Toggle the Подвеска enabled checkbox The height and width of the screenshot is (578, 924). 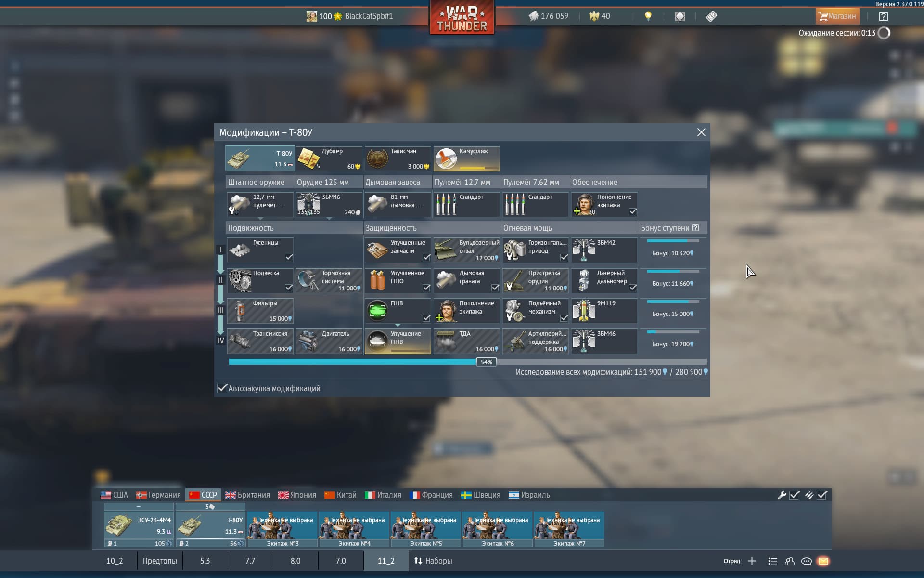click(x=289, y=288)
